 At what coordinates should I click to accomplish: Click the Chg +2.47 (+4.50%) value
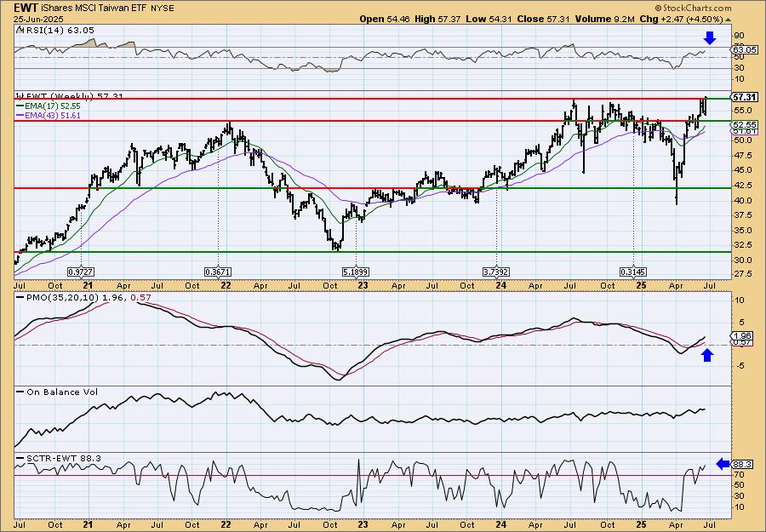[x=681, y=19]
